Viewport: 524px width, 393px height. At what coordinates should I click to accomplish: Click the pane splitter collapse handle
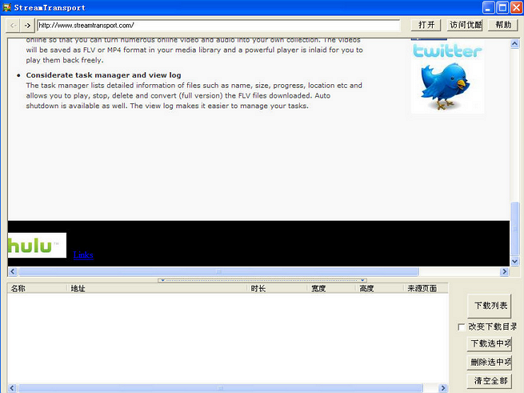pyautogui.click(x=262, y=280)
